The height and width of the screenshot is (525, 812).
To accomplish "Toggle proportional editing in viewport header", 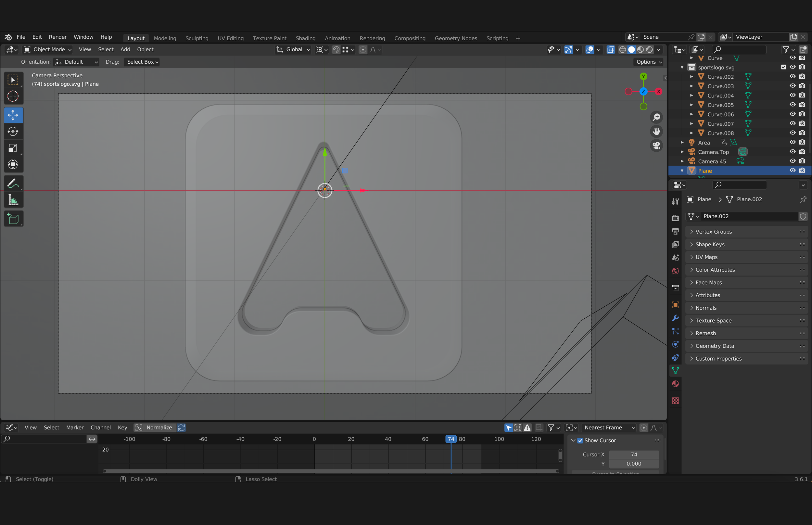I will click(363, 50).
